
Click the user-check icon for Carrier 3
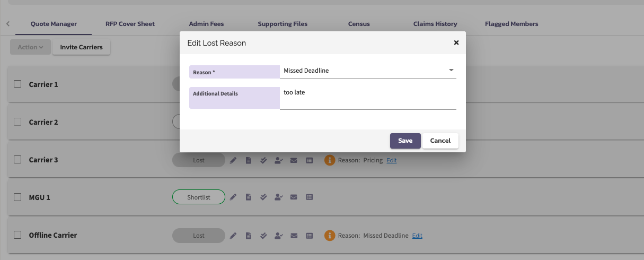tap(278, 160)
